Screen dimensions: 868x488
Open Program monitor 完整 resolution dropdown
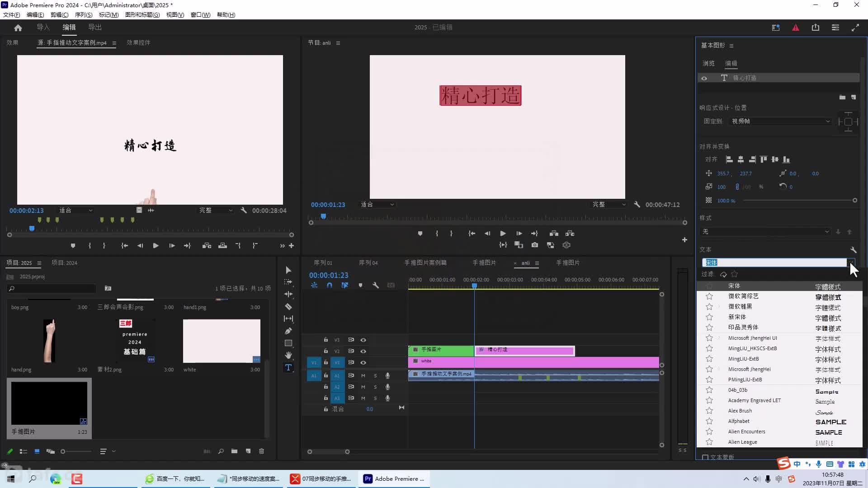[x=609, y=204]
